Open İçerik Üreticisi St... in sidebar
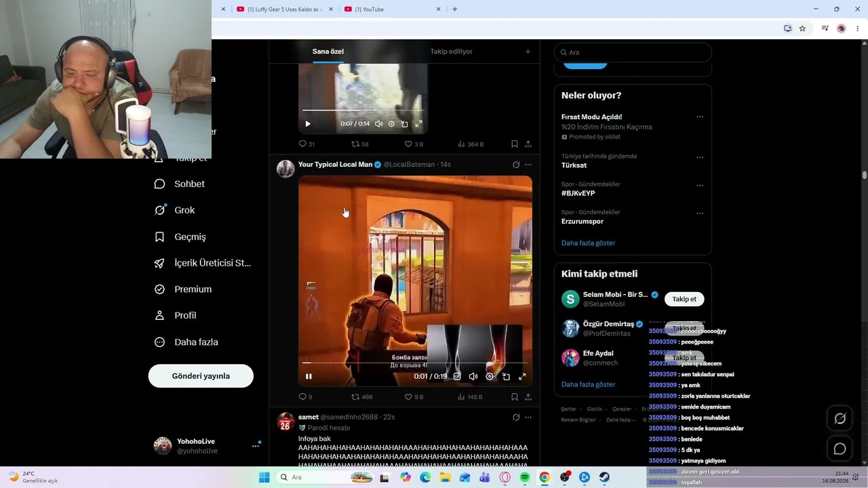Image resolution: width=868 pixels, height=488 pixels. pyautogui.click(x=203, y=263)
